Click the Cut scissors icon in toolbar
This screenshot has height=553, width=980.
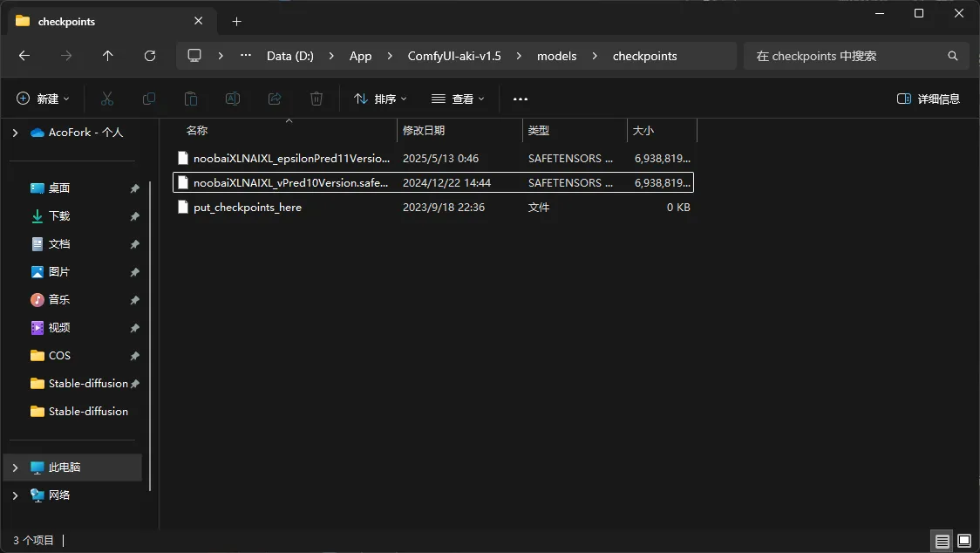point(107,99)
